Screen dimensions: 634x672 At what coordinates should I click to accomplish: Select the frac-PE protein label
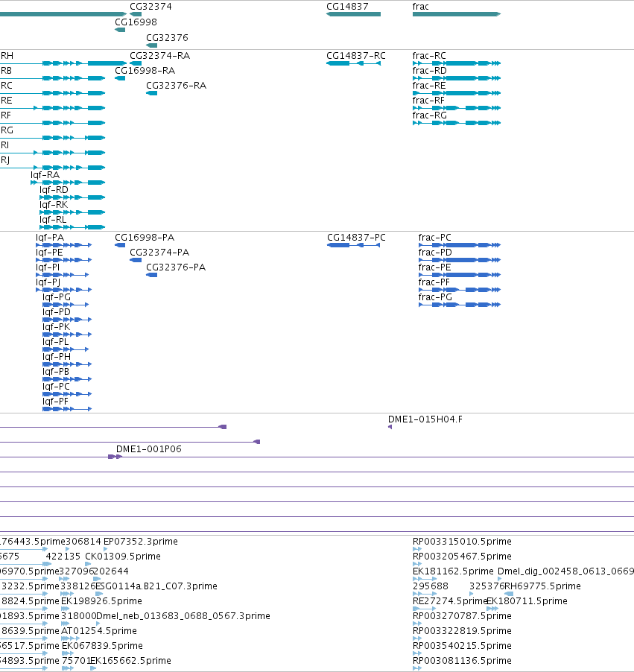(434, 267)
